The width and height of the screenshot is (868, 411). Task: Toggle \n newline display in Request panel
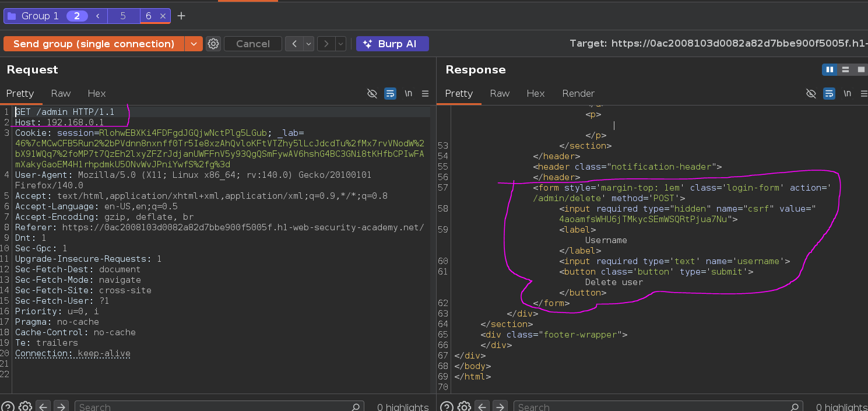point(408,94)
